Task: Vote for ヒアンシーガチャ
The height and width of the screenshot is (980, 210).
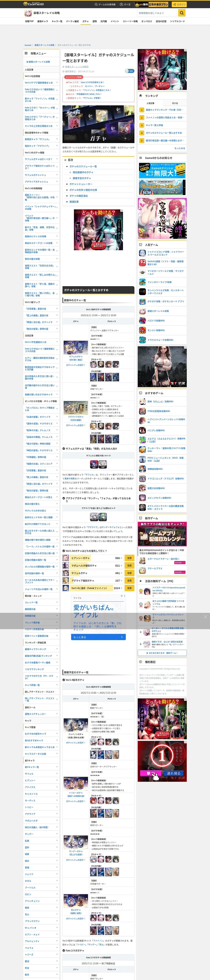Action: pyautogui.click(x=129, y=558)
